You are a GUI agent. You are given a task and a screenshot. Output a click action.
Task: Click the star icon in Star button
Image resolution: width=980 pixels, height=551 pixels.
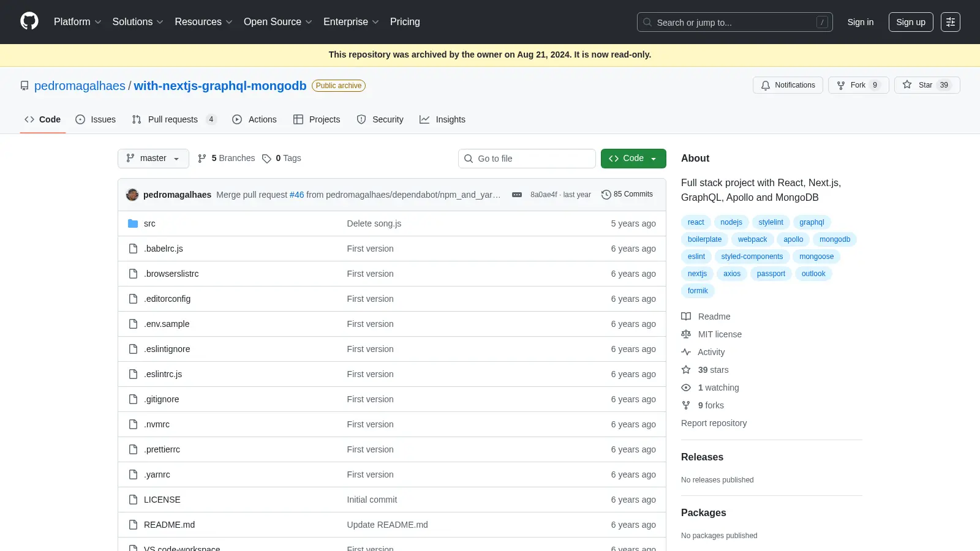pyautogui.click(x=907, y=84)
